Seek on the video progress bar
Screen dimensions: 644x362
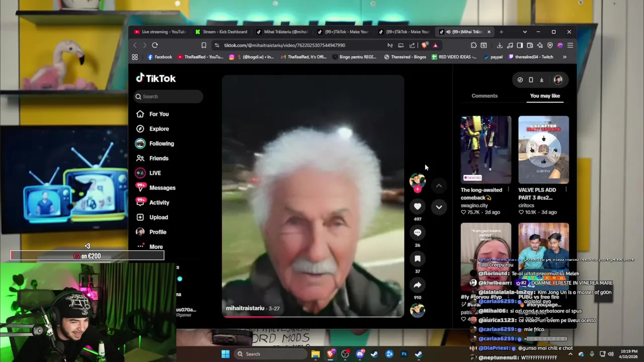pyautogui.click(x=313, y=317)
